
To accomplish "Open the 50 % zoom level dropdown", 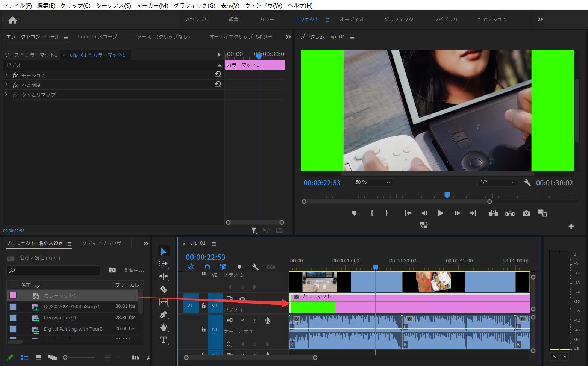I will point(372,182).
